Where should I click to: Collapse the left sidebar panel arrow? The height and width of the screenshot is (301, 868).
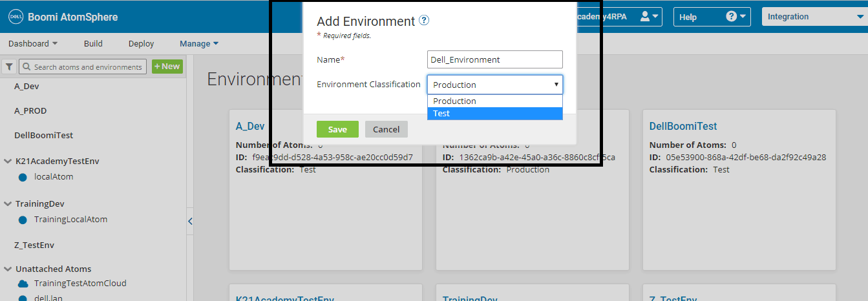point(190,221)
